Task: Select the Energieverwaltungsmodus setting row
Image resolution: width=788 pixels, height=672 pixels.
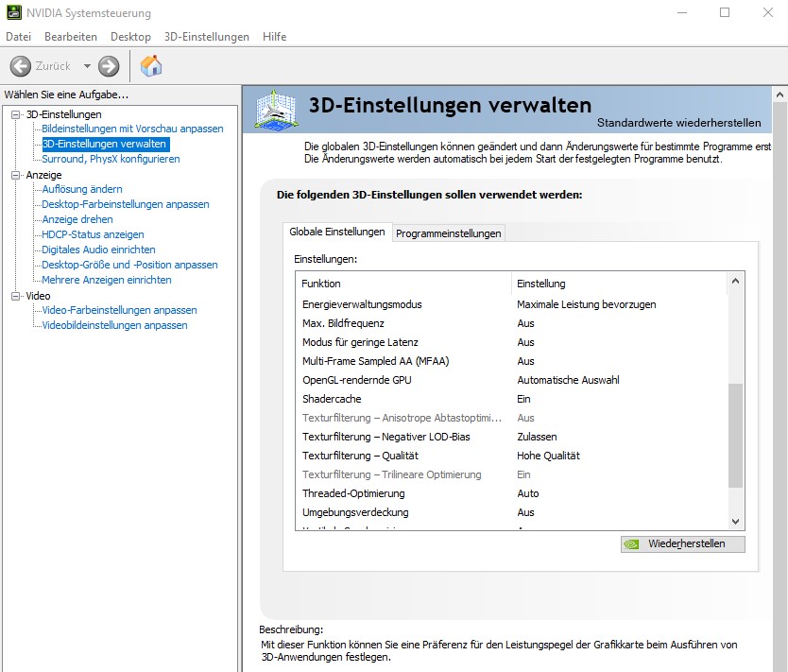Action: tap(362, 304)
